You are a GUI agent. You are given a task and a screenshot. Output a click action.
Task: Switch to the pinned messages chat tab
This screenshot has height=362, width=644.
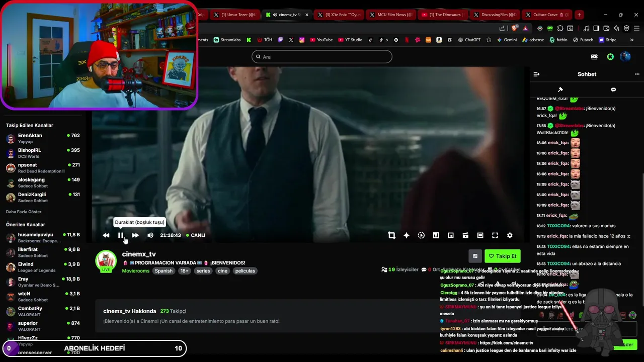click(560, 89)
